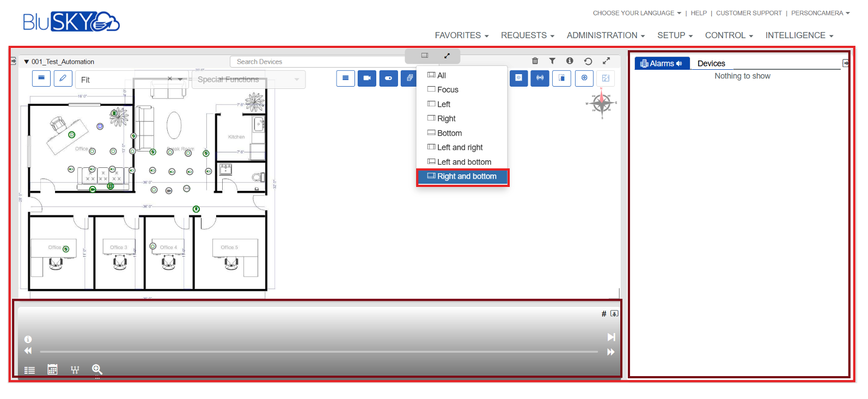Toggle fullscreen with the map expand arrows
868x399 pixels.
(x=606, y=61)
